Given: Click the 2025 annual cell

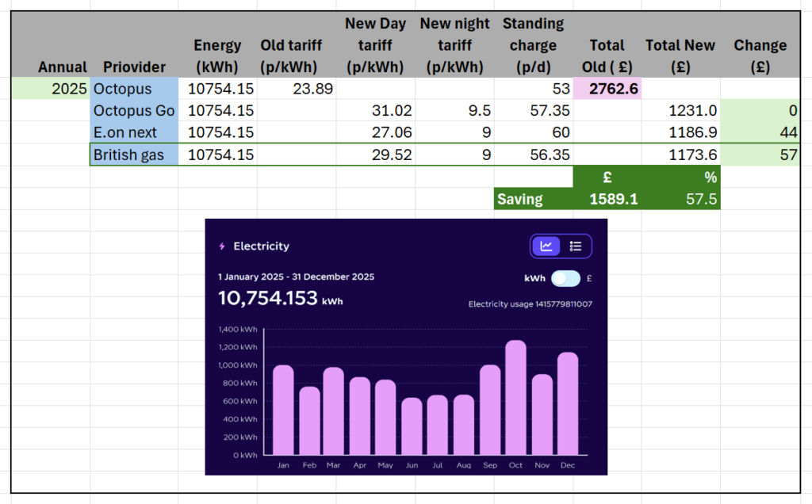Looking at the screenshot, I should click(51, 89).
